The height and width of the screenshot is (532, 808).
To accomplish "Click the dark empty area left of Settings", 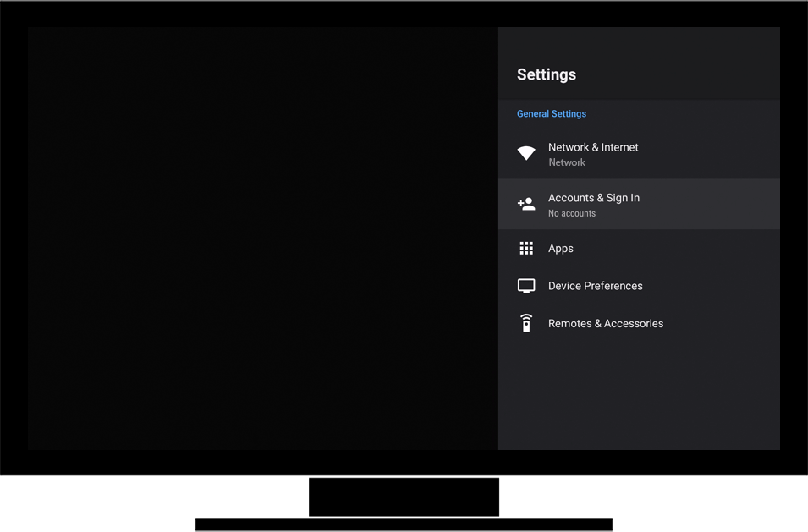I will [262, 237].
